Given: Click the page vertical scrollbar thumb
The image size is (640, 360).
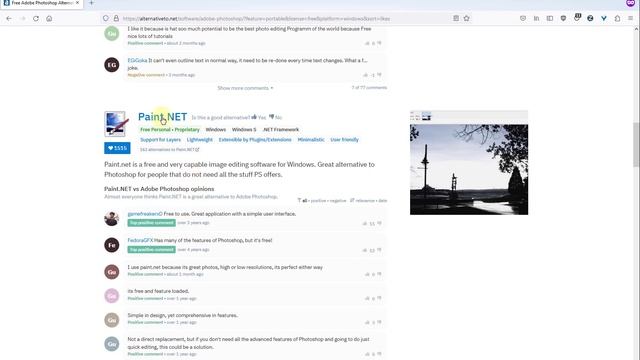Looking at the screenshot, I should pyautogui.click(x=636, y=144).
